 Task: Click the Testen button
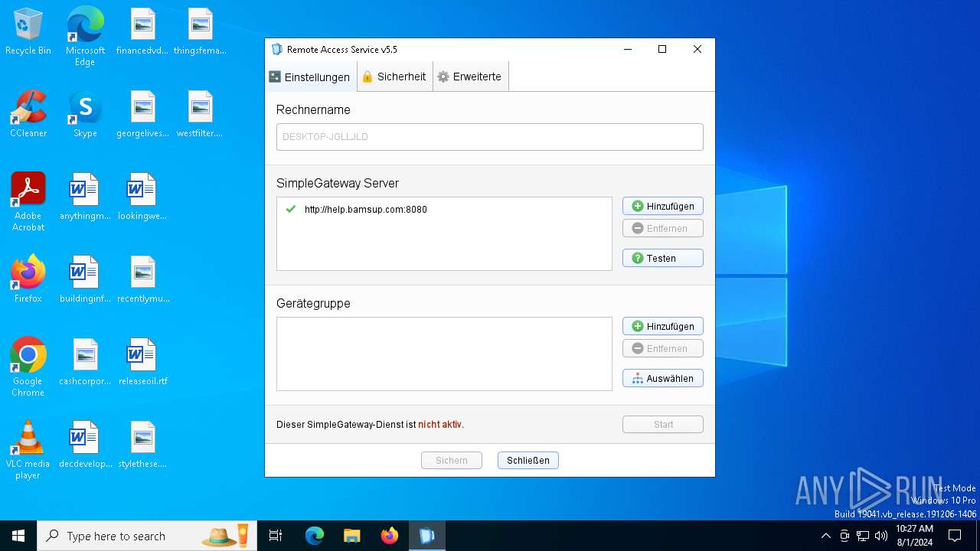(662, 258)
